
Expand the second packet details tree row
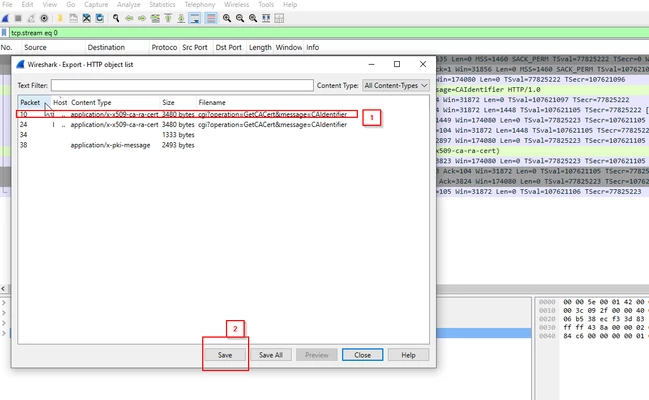point(4,313)
